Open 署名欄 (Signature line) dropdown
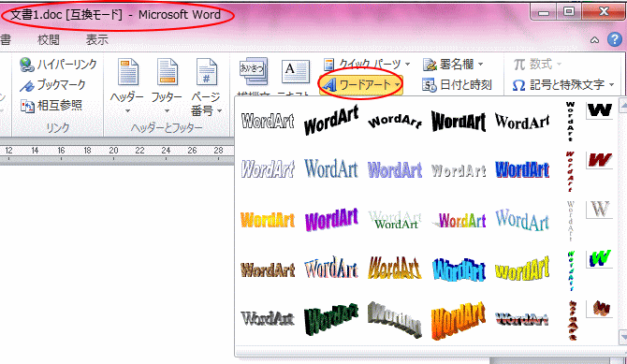 coord(454,64)
